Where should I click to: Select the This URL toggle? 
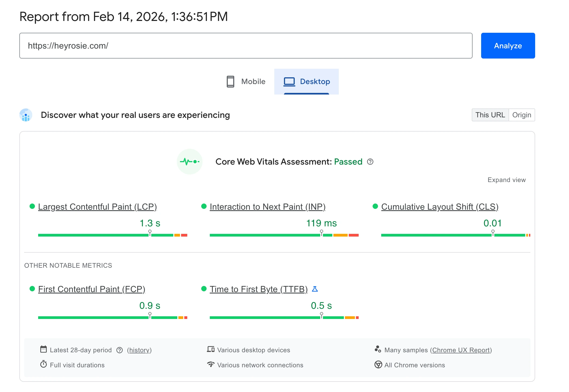pos(490,115)
